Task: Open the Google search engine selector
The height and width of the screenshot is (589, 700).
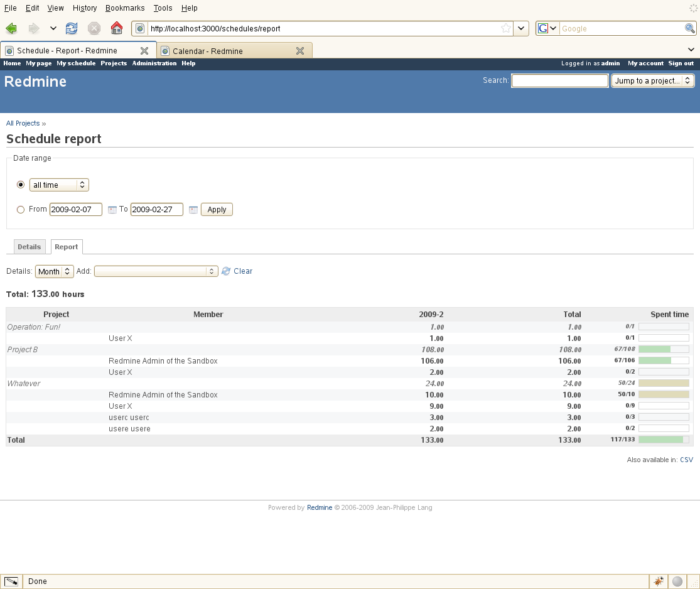Action: (x=547, y=29)
